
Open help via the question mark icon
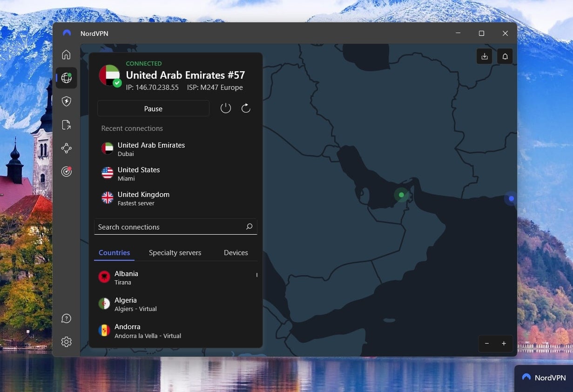click(x=66, y=318)
